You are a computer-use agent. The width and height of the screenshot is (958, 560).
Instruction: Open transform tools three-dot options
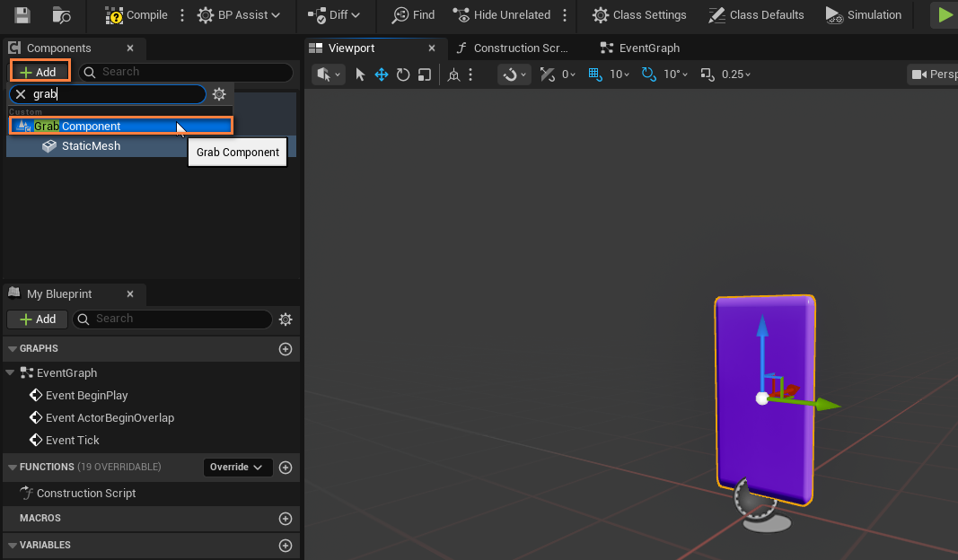pos(470,74)
